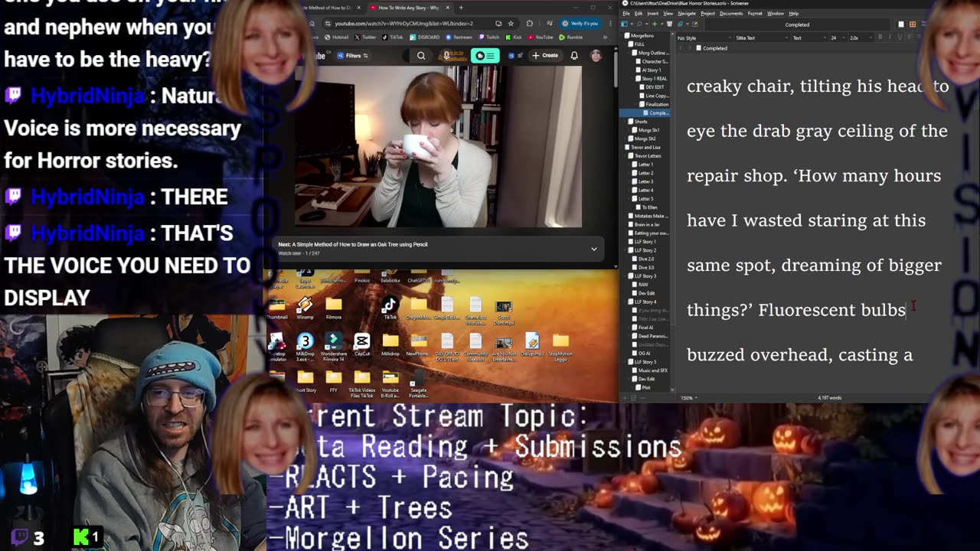
Task: Open the Chrome extensions puzzle icon
Action: (530, 24)
